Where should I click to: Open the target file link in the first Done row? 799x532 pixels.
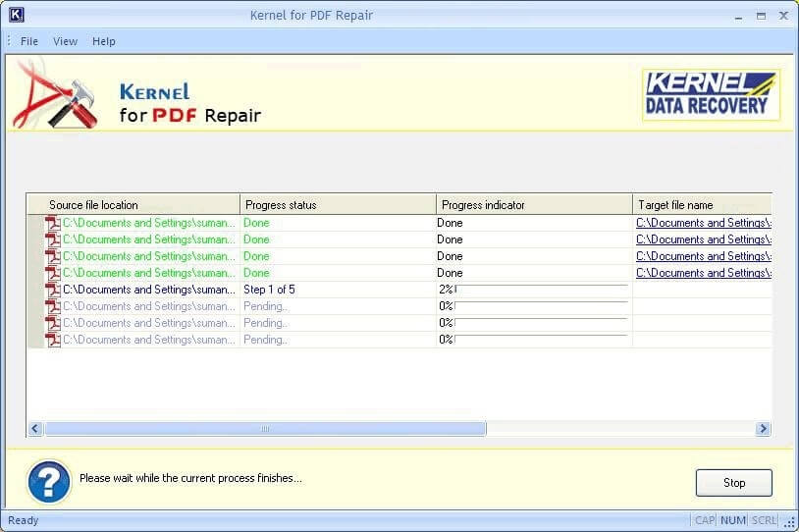tap(704, 223)
